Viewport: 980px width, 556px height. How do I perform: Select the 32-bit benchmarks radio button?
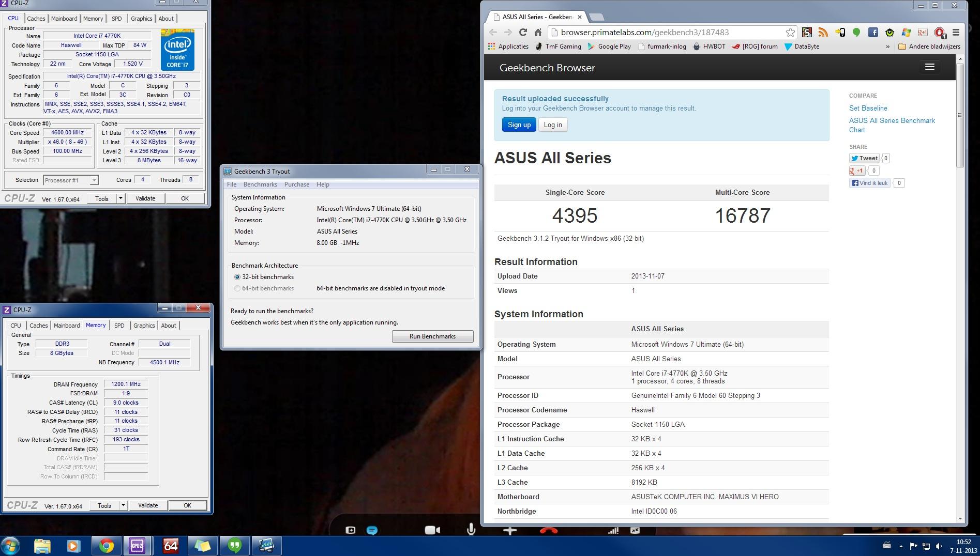click(237, 277)
